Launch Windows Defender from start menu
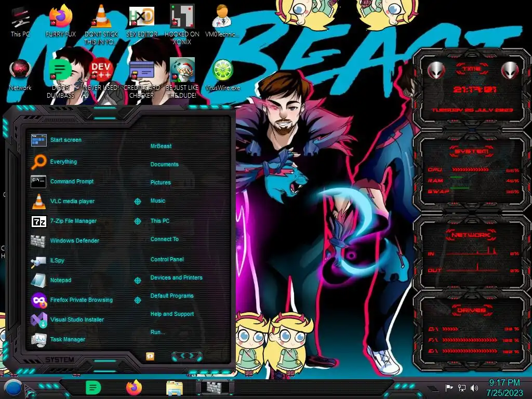 pos(65,241)
